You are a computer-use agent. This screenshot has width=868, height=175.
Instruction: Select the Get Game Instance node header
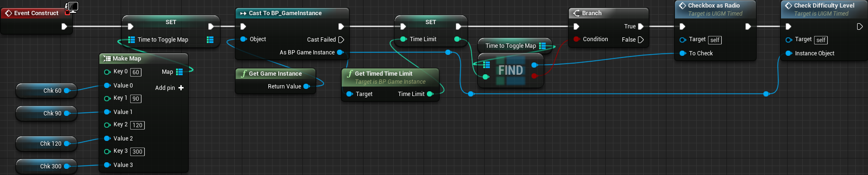(275, 74)
